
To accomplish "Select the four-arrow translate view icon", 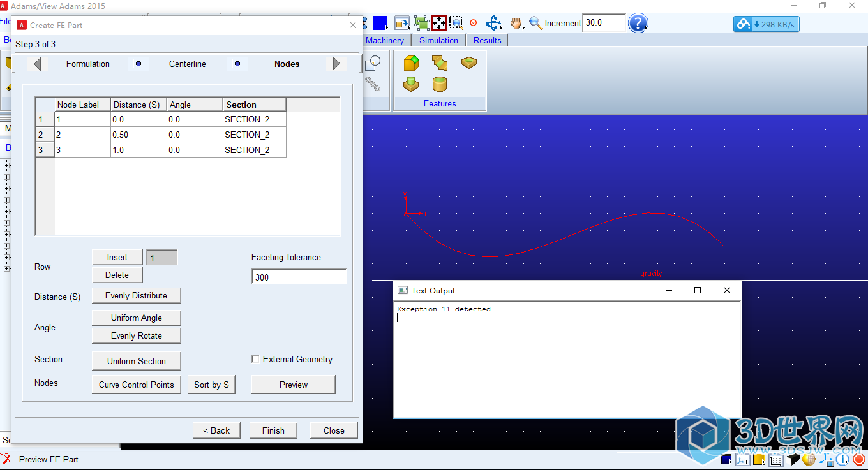I will click(439, 23).
